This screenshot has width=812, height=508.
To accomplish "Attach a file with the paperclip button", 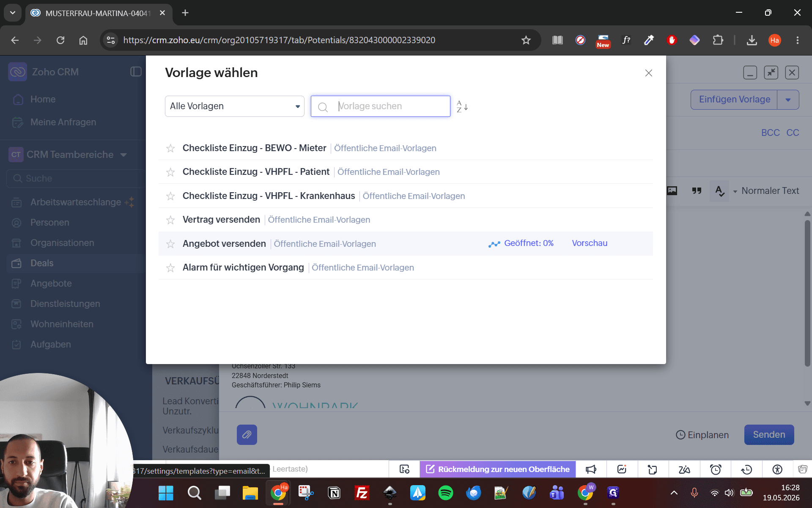I will [x=247, y=435].
